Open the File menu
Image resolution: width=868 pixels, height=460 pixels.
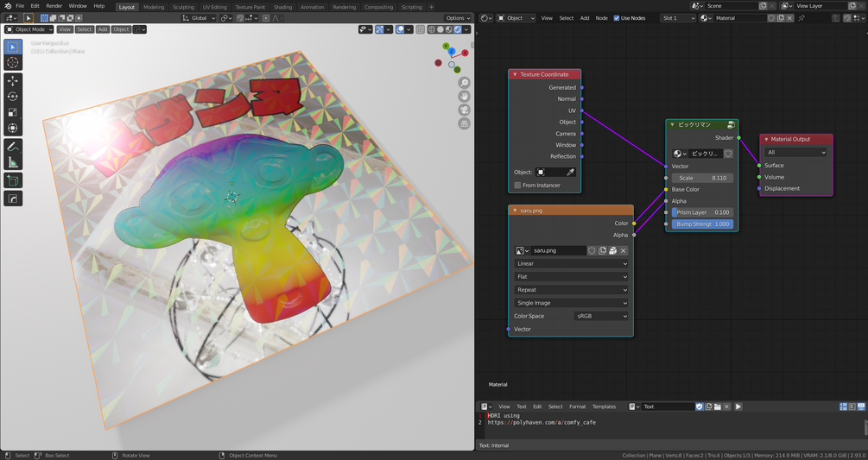(20, 5)
